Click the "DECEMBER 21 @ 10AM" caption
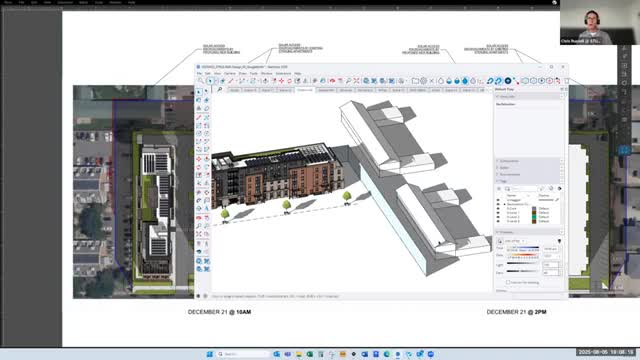640x360 pixels. 220,312
